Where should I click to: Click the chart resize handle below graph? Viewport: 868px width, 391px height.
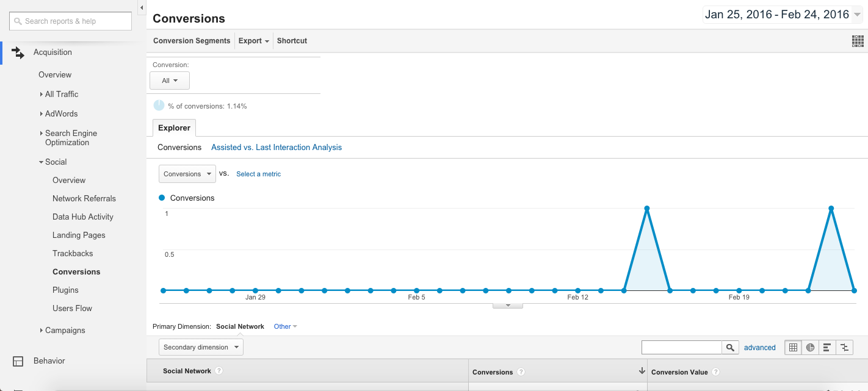click(507, 305)
